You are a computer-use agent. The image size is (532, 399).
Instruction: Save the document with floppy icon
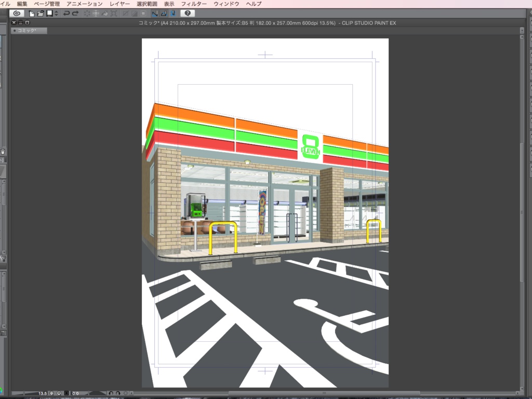point(49,13)
